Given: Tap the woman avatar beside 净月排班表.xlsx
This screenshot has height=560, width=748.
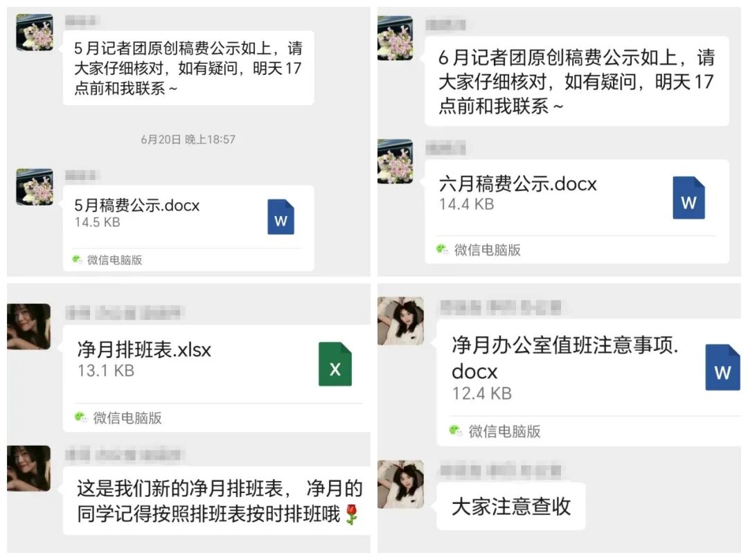Looking at the screenshot, I should pyautogui.click(x=28, y=327).
